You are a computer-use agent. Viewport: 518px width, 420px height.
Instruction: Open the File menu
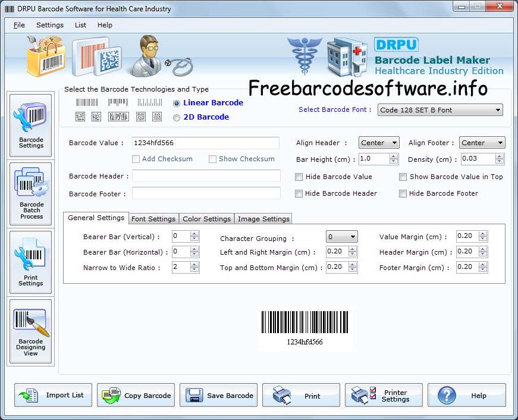19,25
